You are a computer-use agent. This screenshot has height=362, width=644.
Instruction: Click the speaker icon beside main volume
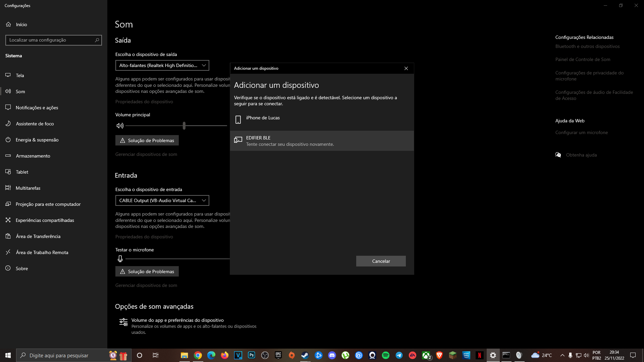coord(120,126)
